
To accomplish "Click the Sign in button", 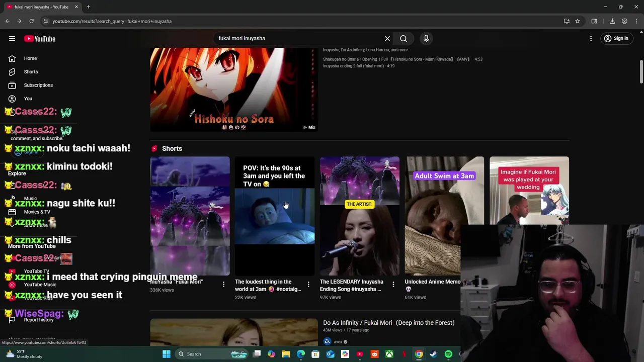I will point(616,39).
